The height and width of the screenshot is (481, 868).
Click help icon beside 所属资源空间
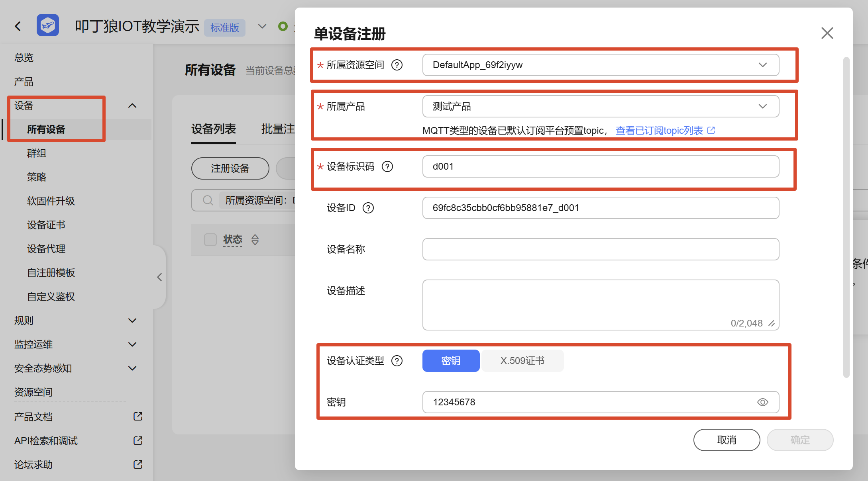click(x=397, y=65)
